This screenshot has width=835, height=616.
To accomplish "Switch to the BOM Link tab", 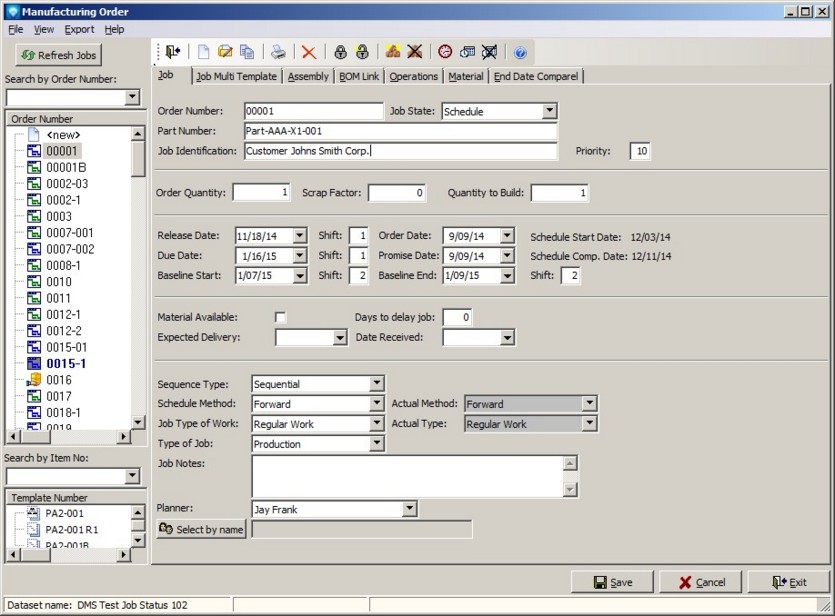I will (x=358, y=76).
